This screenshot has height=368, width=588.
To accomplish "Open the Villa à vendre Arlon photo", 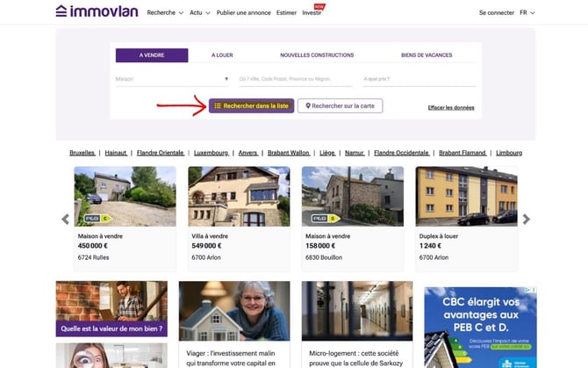I will 239,197.
